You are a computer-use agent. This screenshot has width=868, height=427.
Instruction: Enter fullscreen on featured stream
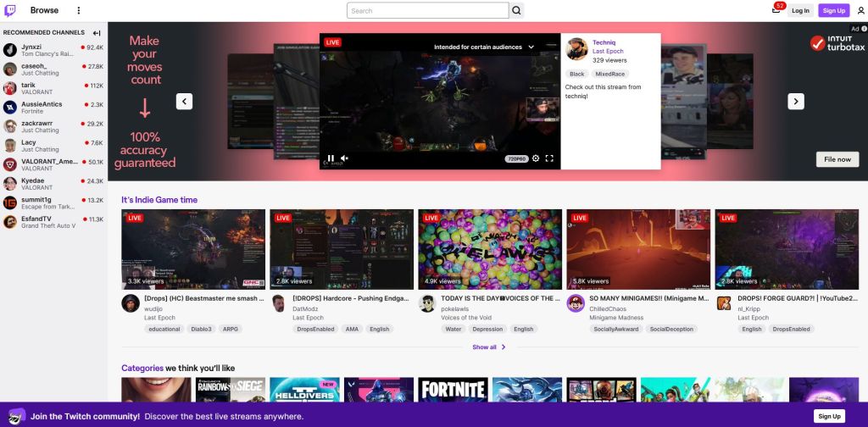coord(549,158)
